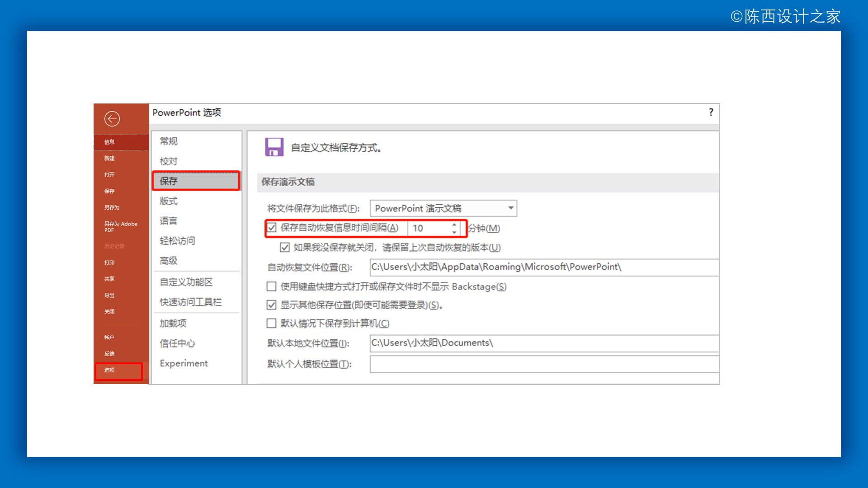The width and height of the screenshot is (868, 488).
Task: Toggle 显示其他保存位置 checkbox
Action: click(271, 305)
